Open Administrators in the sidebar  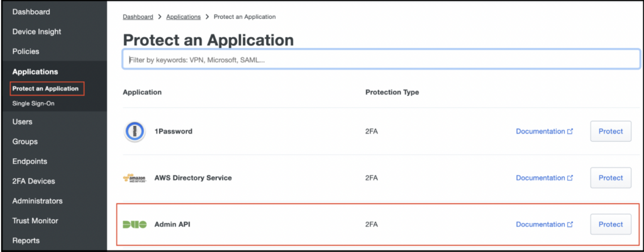(x=37, y=201)
